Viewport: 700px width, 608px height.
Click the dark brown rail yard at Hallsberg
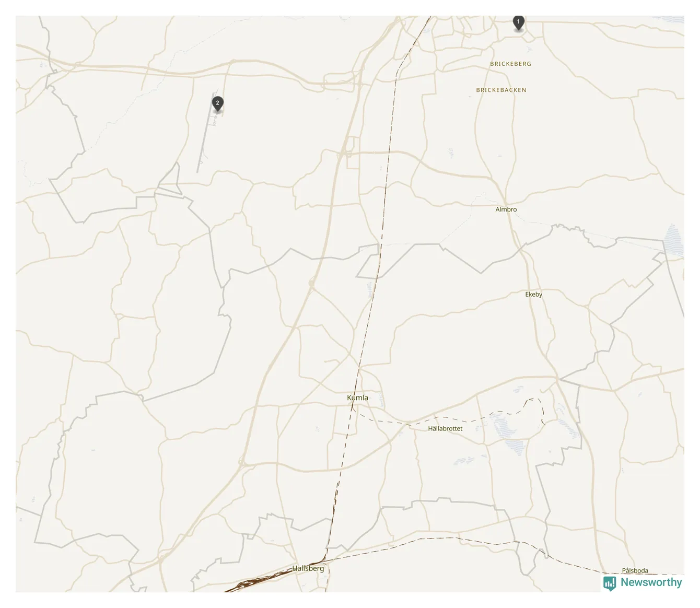tap(259, 581)
